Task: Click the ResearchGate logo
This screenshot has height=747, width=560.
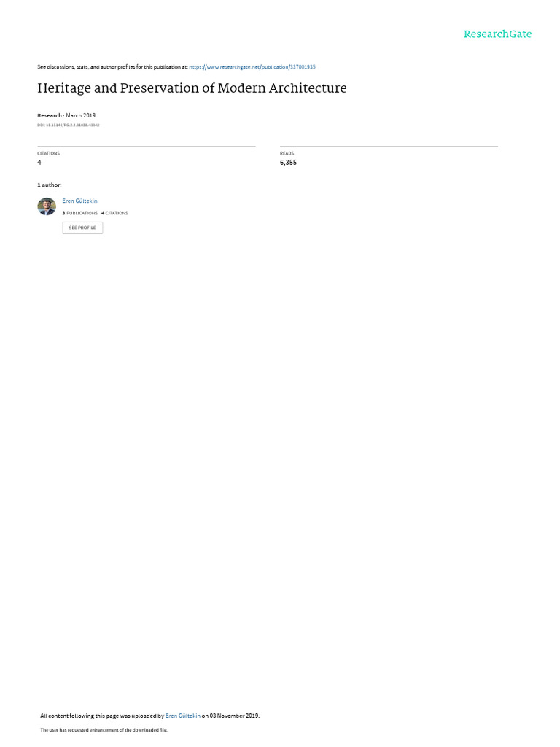Action: (497, 34)
